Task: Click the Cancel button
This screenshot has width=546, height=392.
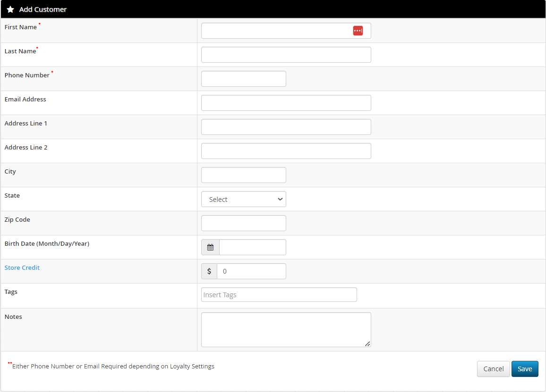Action: [494, 369]
